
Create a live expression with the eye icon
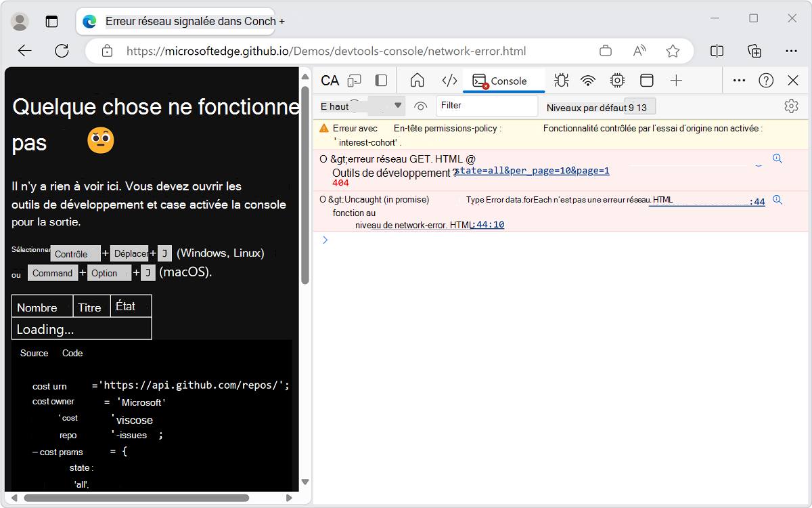tap(420, 106)
